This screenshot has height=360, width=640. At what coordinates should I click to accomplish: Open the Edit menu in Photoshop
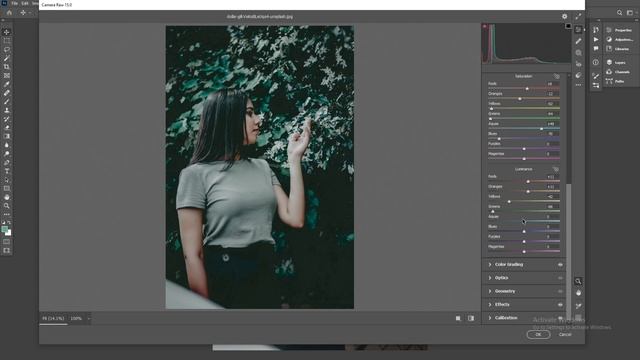(25, 3)
